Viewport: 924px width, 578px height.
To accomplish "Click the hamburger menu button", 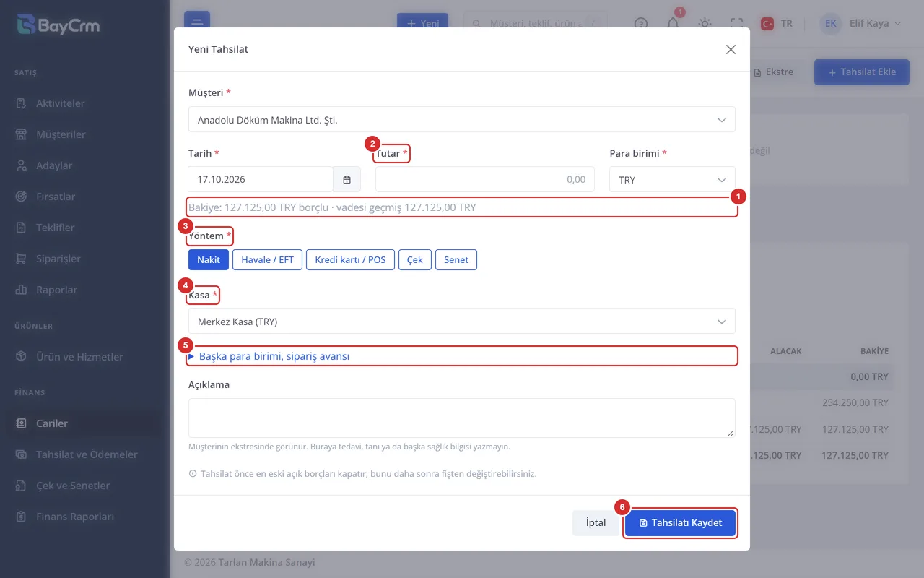I will coord(197,23).
